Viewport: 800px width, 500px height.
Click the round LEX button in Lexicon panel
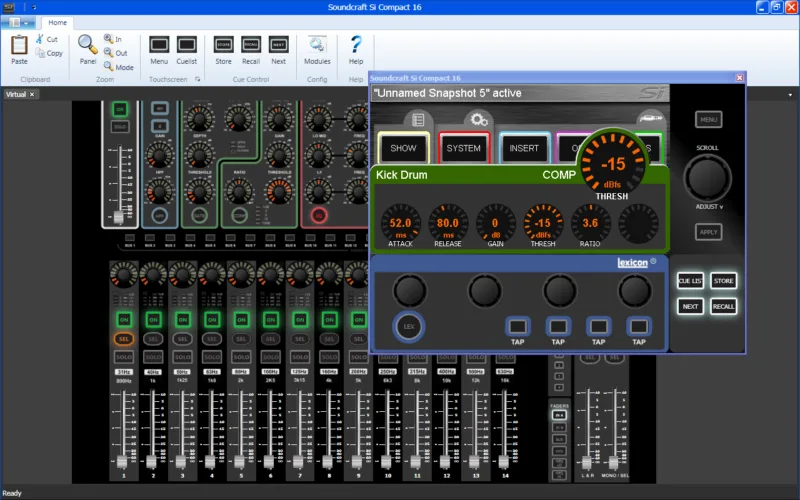(x=409, y=327)
